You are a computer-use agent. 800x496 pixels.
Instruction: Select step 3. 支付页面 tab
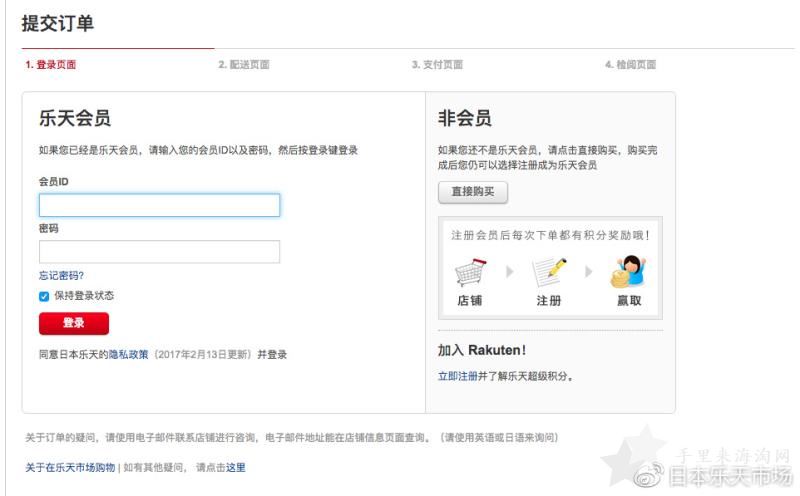point(437,65)
